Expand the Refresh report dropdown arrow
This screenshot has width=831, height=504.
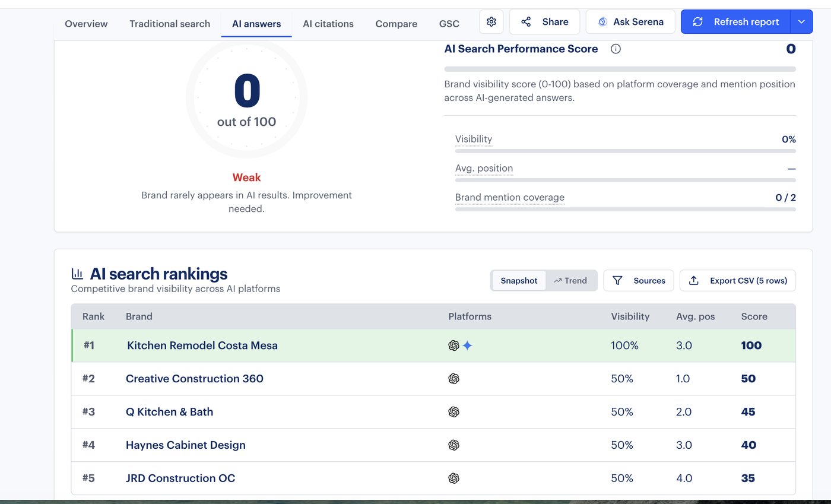(x=801, y=22)
